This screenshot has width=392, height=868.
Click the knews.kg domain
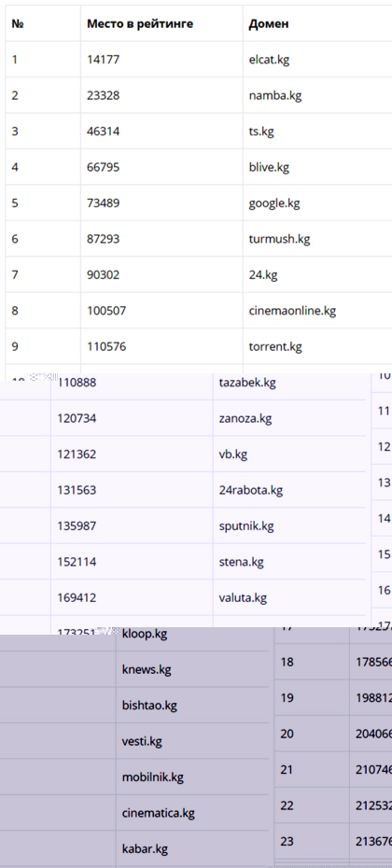147,669
